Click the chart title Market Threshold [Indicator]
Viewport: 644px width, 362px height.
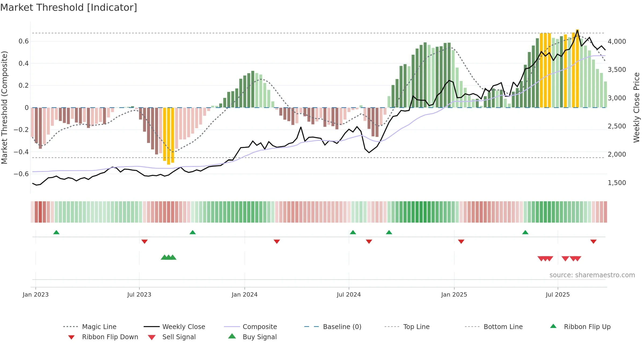pos(69,8)
